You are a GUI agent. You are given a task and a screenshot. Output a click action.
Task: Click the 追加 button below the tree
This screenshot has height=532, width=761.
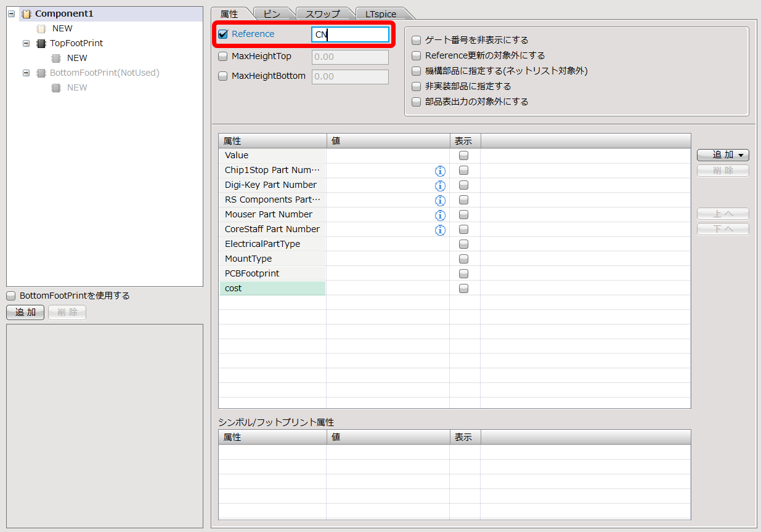pyautogui.click(x=25, y=312)
